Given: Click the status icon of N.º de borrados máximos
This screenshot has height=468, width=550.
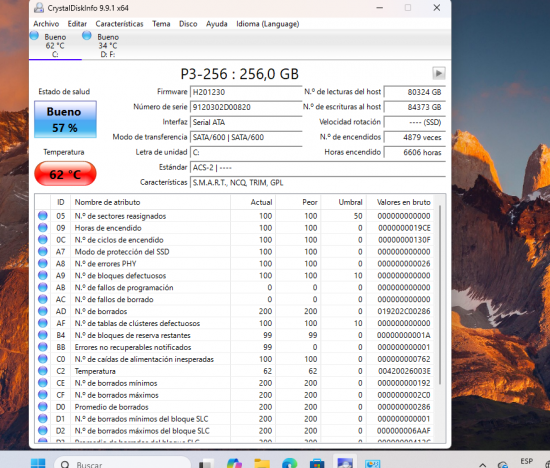Looking at the screenshot, I should pos(43,395).
